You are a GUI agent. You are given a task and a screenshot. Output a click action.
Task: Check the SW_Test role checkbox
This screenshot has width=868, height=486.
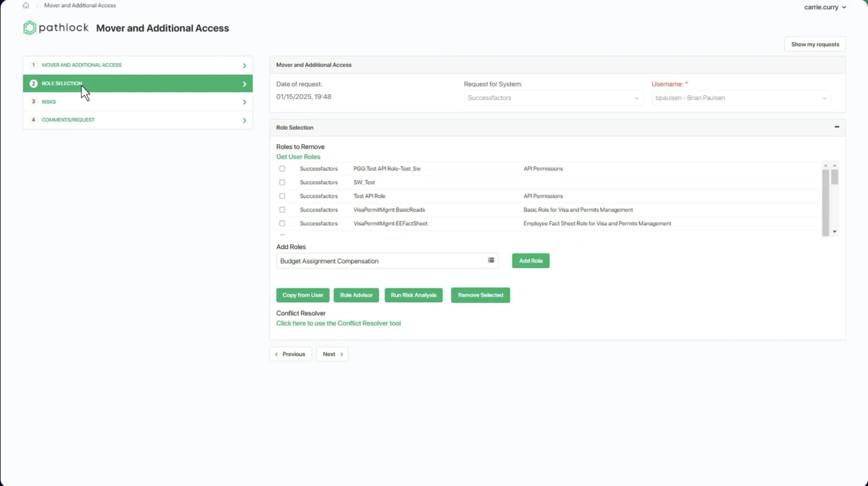tap(282, 182)
